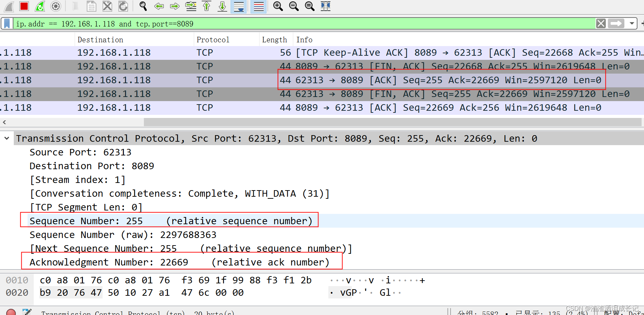
Task: Select the Acknowledgment Number: 22669 field
Action: (x=179, y=262)
